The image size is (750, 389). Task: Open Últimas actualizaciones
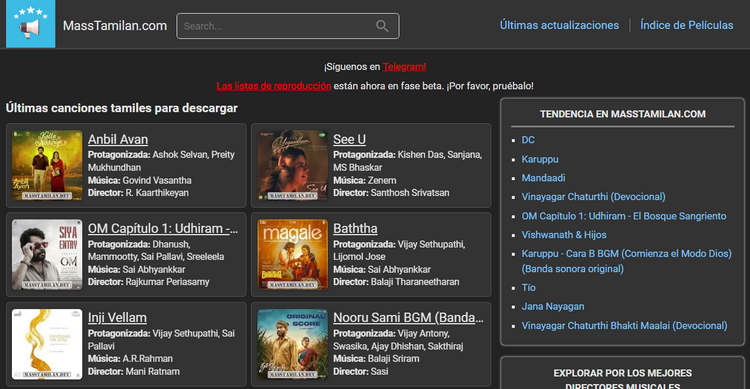(x=559, y=25)
